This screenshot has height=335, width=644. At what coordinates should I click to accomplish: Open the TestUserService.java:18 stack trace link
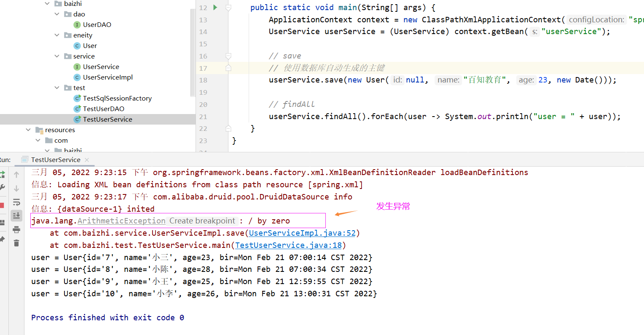(x=288, y=245)
